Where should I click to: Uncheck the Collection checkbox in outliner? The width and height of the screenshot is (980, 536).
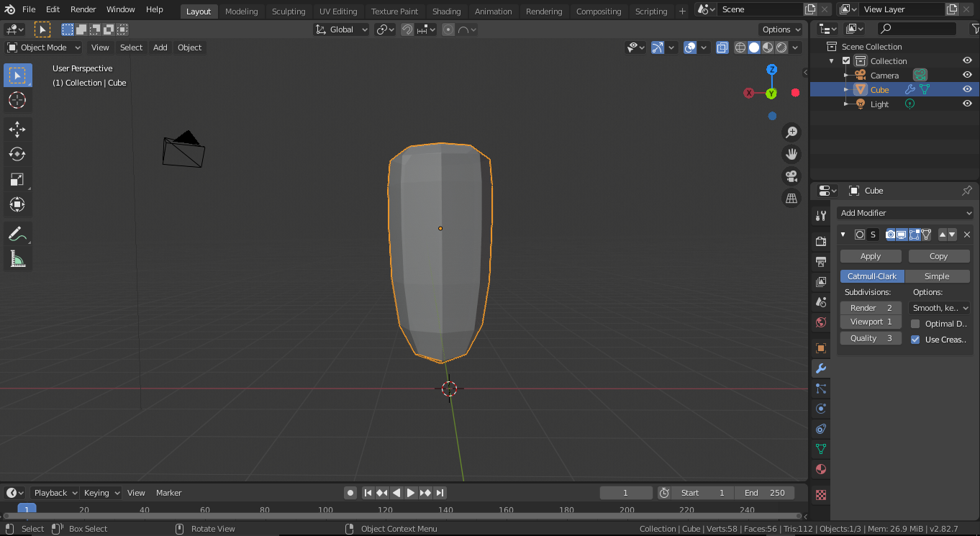(846, 61)
